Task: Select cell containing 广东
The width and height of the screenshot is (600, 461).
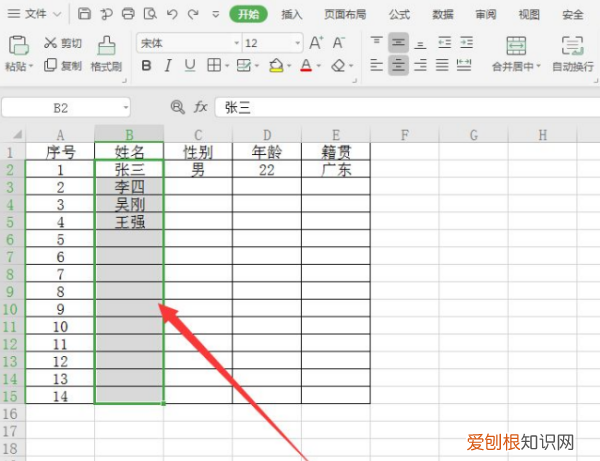Action: pyautogui.click(x=336, y=169)
